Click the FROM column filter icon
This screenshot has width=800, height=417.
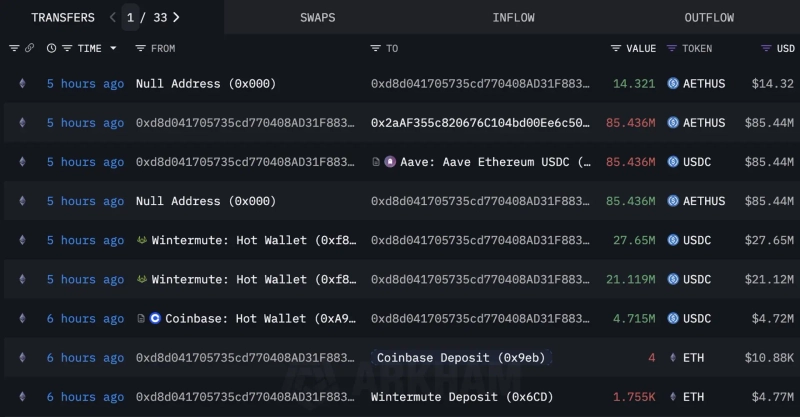point(141,48)
